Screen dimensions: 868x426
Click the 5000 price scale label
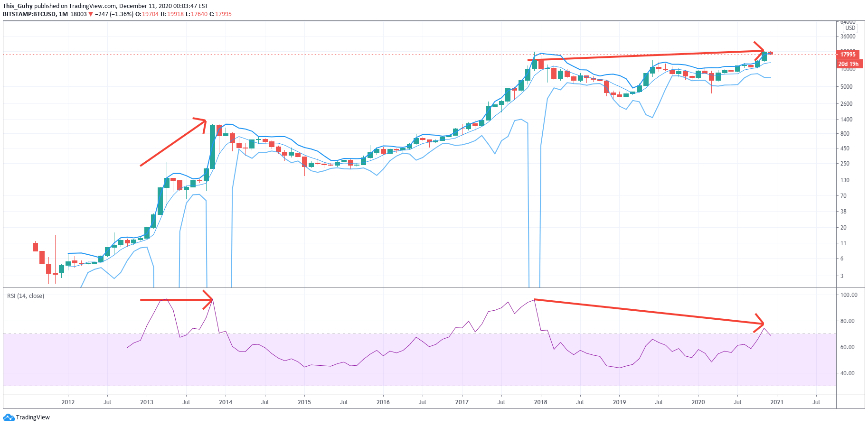pyautogui.click(x=847, y=87)
